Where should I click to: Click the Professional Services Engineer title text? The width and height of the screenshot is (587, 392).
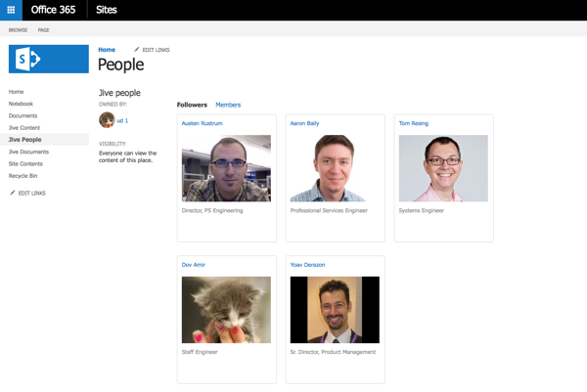pos(329,210)
